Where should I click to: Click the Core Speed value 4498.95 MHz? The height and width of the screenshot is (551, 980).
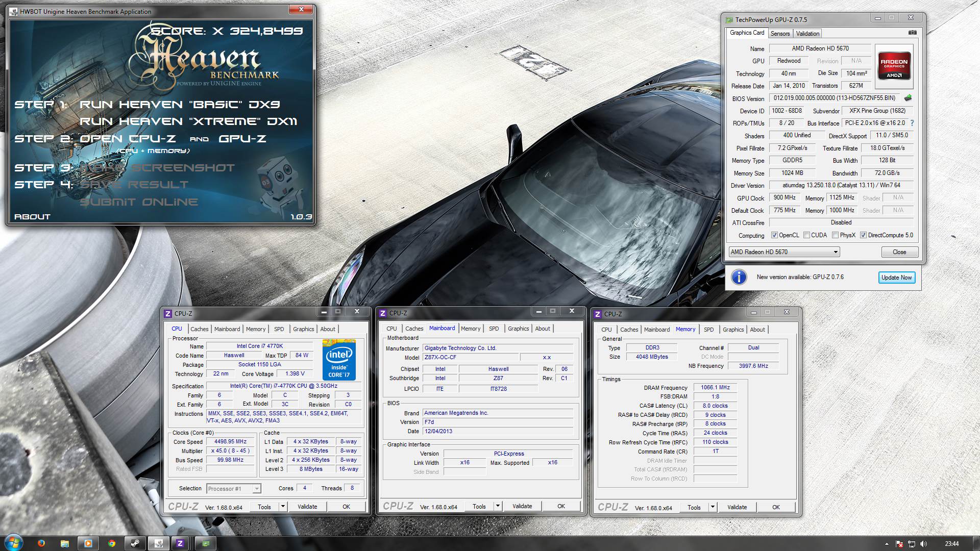click(230, 442)
